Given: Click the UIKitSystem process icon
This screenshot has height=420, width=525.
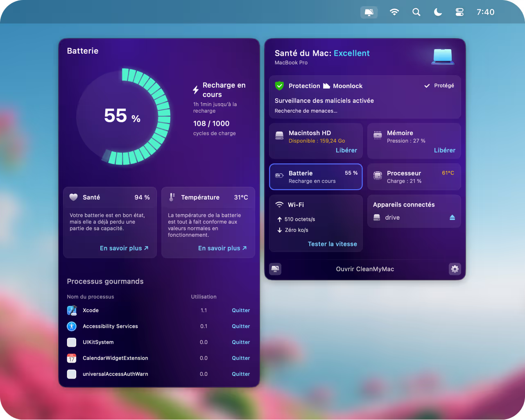Looking at the screenshot, I should [x=72, y=342].
